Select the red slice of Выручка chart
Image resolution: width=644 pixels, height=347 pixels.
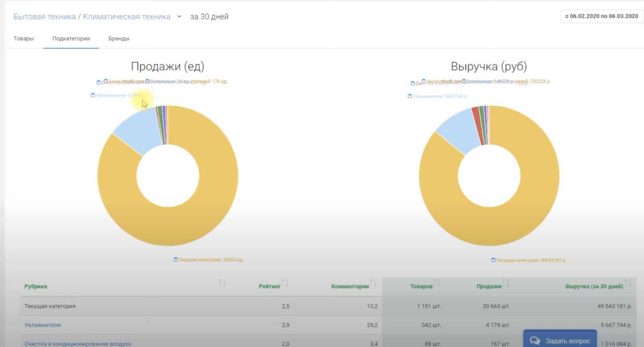478,126
